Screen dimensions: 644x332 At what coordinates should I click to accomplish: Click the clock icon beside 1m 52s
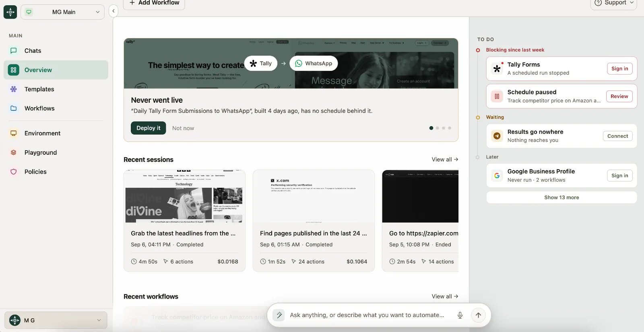(x=263, y=261)
